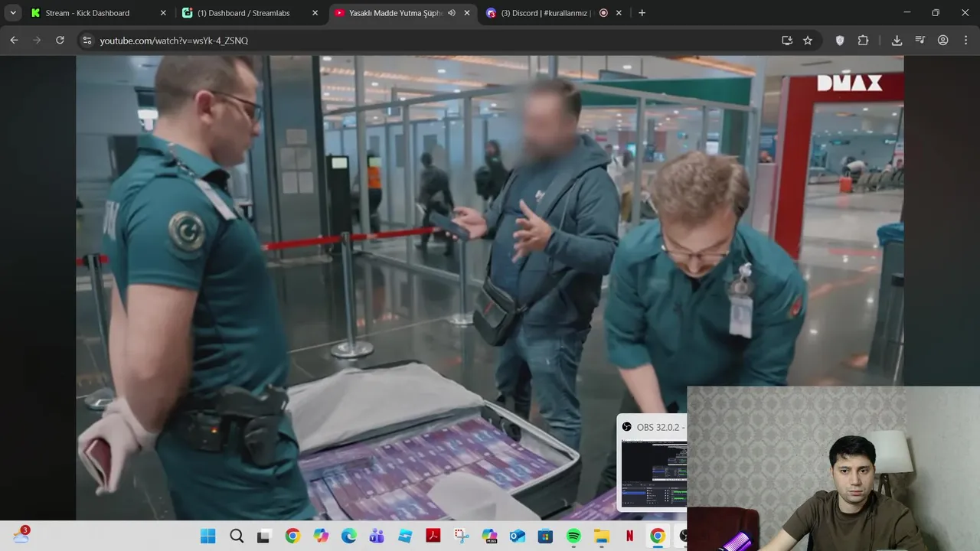The width and height of the screenshot is (980, 551).
Task: Close the Discord tab
Action: [x=619, y=13]
